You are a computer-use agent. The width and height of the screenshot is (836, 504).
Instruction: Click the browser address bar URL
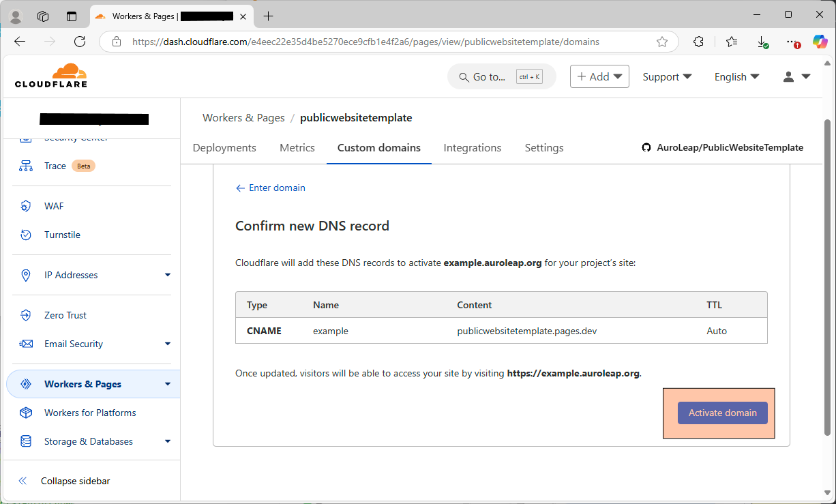tap(365, 42)
